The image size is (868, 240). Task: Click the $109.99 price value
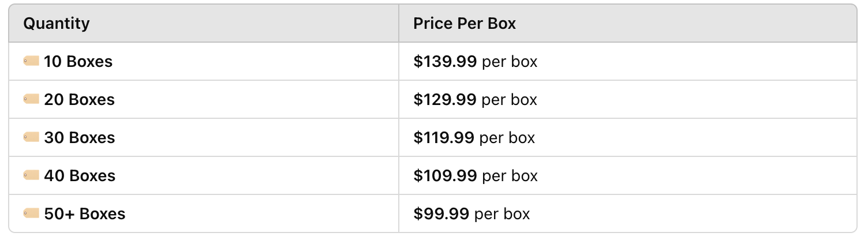tap(445, 176)
